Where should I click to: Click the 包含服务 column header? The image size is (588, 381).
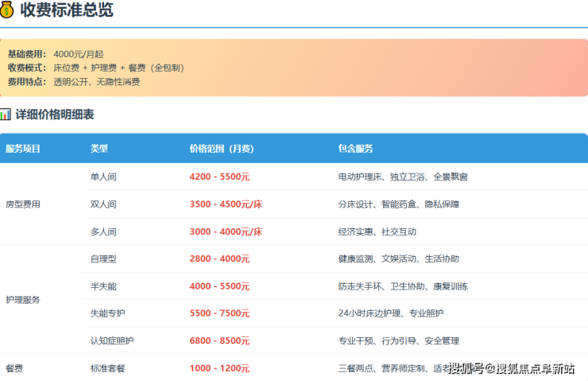click(x=355, y=149)
